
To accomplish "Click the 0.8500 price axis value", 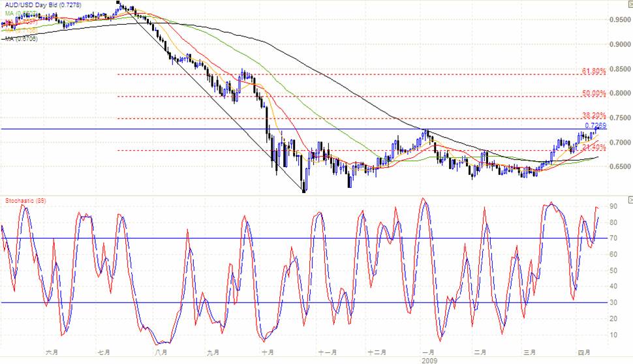I will pos(621,69).
